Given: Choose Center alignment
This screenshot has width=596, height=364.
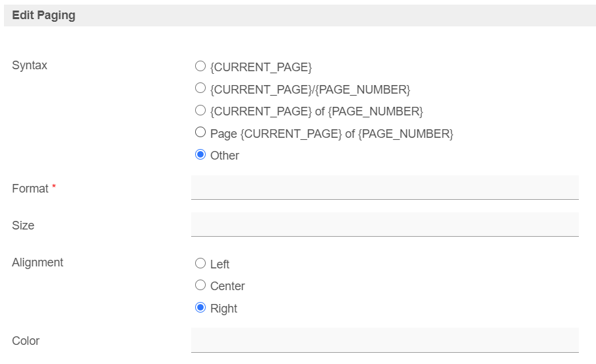Looking at the screenshot, I should 200,286.
